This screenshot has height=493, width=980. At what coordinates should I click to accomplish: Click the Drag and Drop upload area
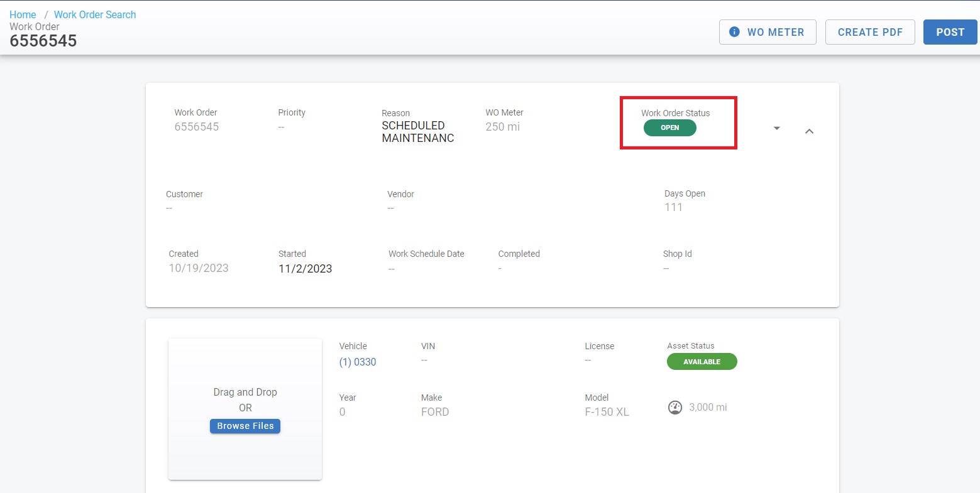click(x=245, y=377)
